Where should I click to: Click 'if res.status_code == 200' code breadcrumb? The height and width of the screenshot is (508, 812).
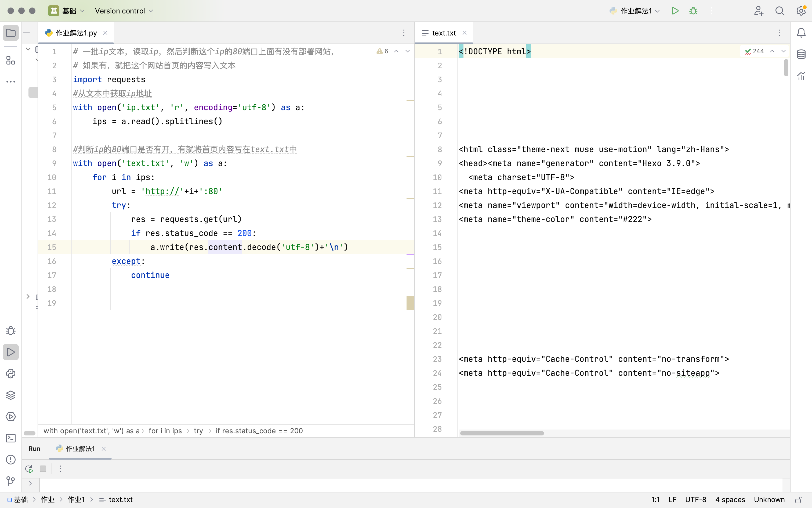(259, 431)
